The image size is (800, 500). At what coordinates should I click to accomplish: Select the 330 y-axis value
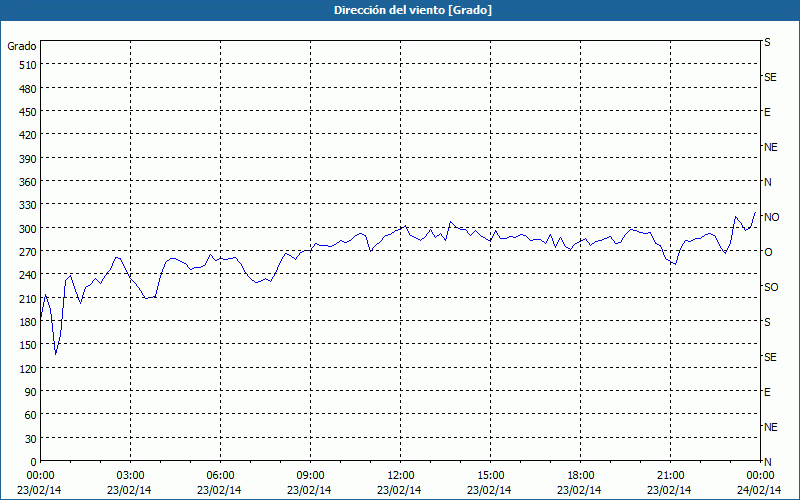28,205
